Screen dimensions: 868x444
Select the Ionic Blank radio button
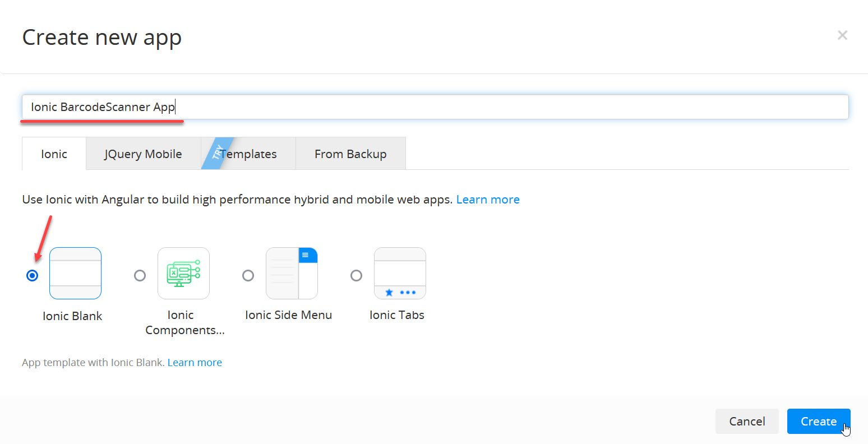click(x=33, y=275)
